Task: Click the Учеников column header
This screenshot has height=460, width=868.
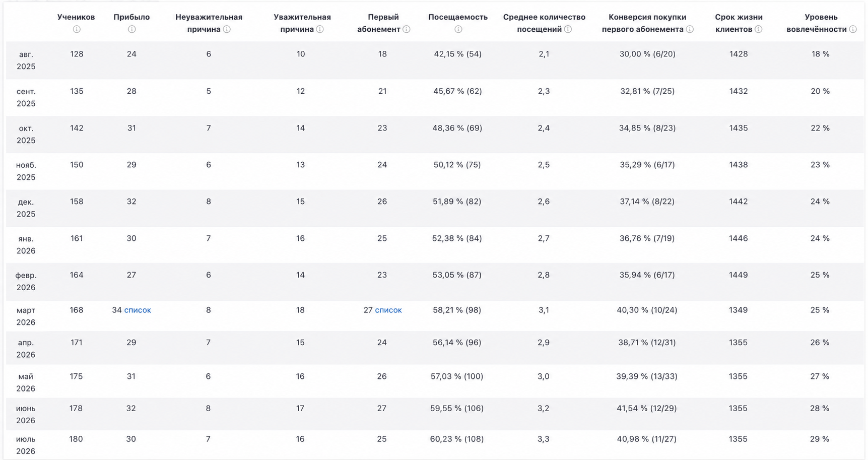Action: 76,17
